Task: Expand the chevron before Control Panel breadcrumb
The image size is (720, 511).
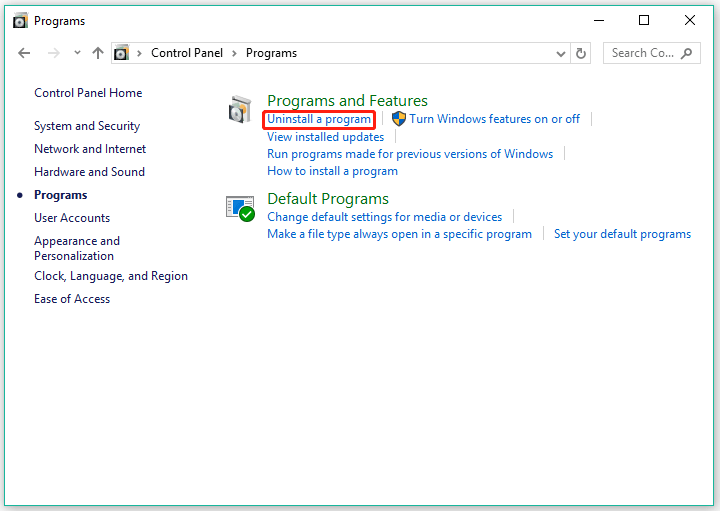Action: pyautogui.click(x=139, y=53)
